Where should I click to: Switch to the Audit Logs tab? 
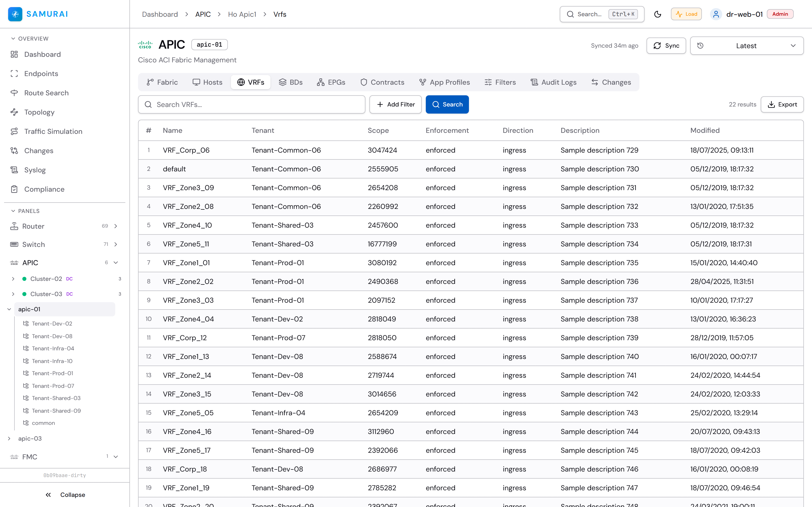click(x=554, y=82)
